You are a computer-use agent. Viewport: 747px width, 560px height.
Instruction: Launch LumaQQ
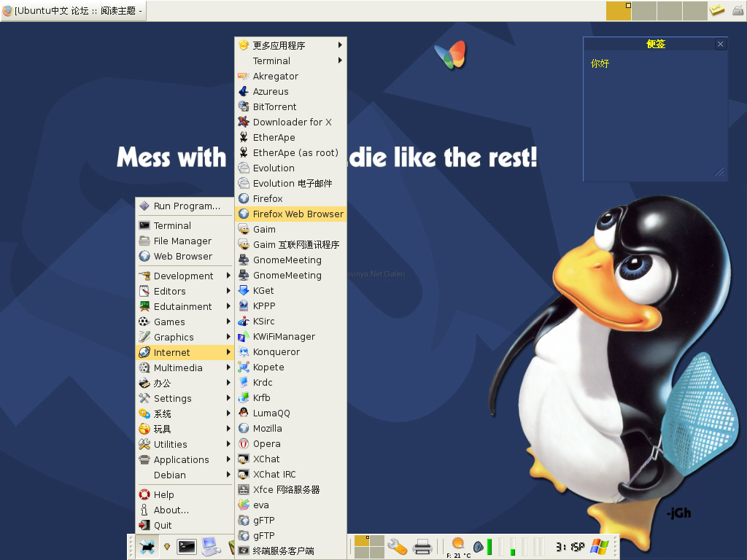290,413
